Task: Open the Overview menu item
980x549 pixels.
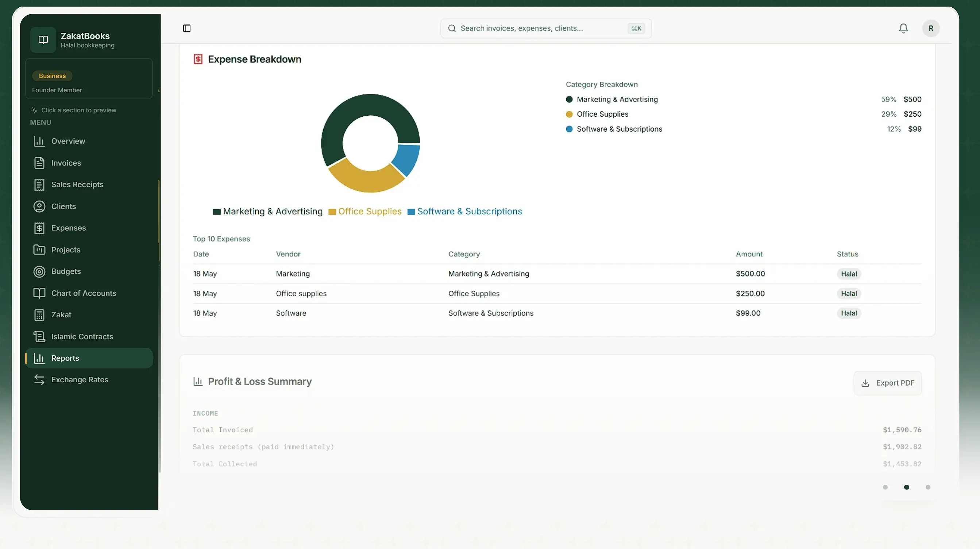Action: tap(89, 141)
